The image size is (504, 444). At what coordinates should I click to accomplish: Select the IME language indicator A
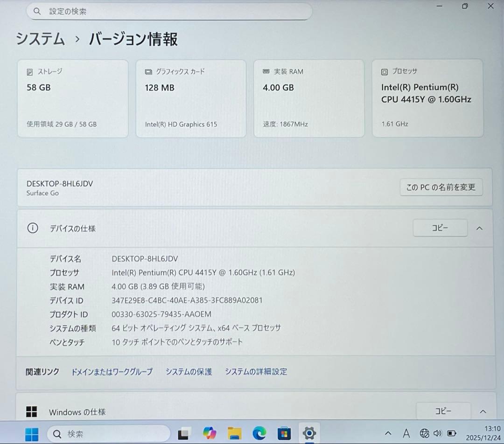(x=406, y=433)
